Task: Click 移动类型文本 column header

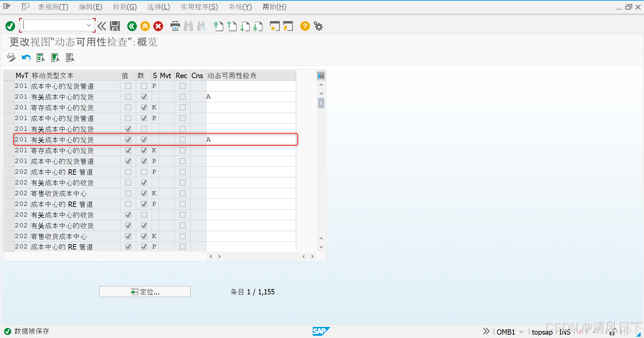Action: (75, 75)
